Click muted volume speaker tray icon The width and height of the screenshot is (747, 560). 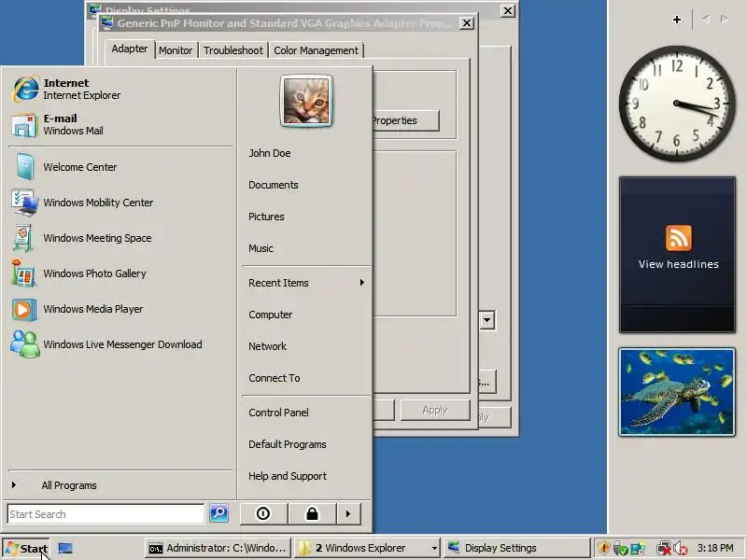tap(680, 548)
